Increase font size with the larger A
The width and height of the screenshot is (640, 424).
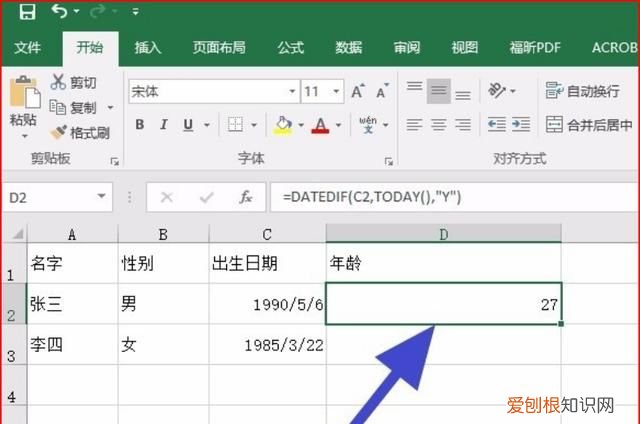[358, 91]
